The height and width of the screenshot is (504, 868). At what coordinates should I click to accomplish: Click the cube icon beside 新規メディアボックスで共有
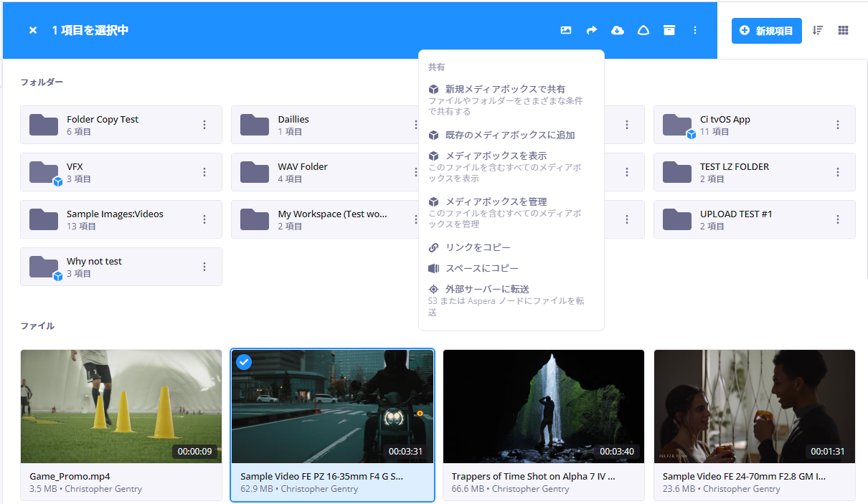point(433,89)
